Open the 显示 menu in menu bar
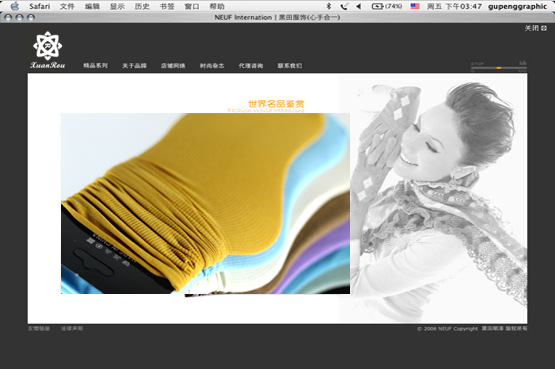 (x=117, y=6)
